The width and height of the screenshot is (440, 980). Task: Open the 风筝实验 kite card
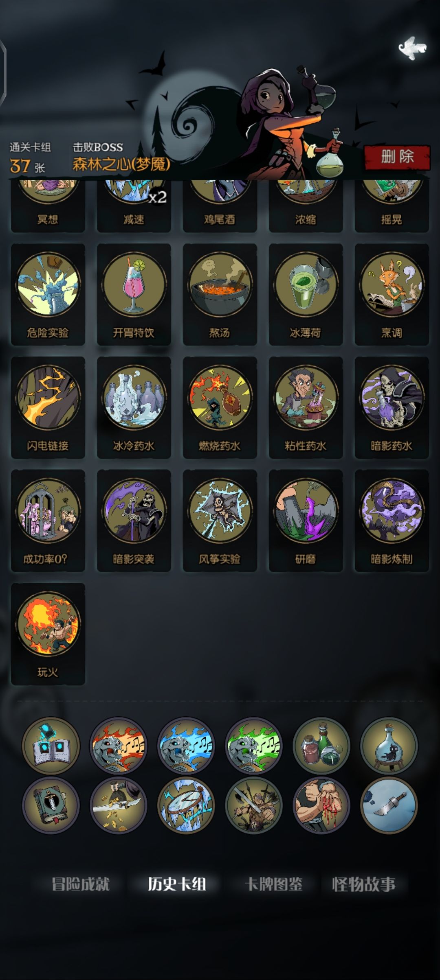[220, 521]
